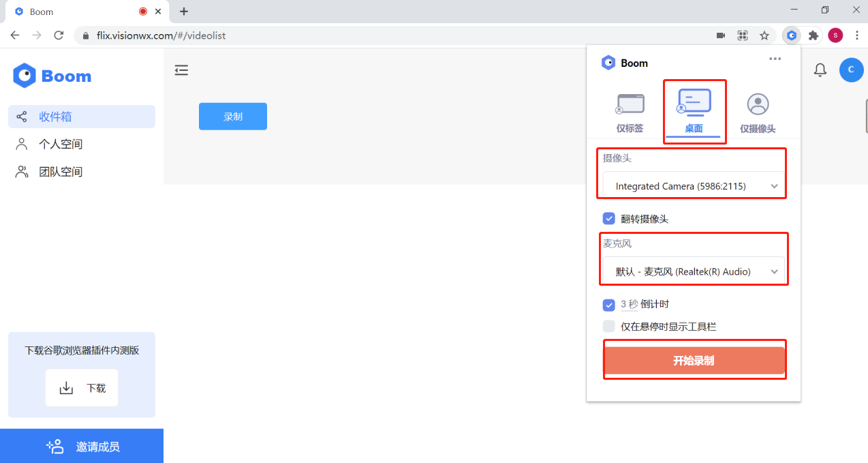Click the Boom logo in sidebar

(52, 76)
